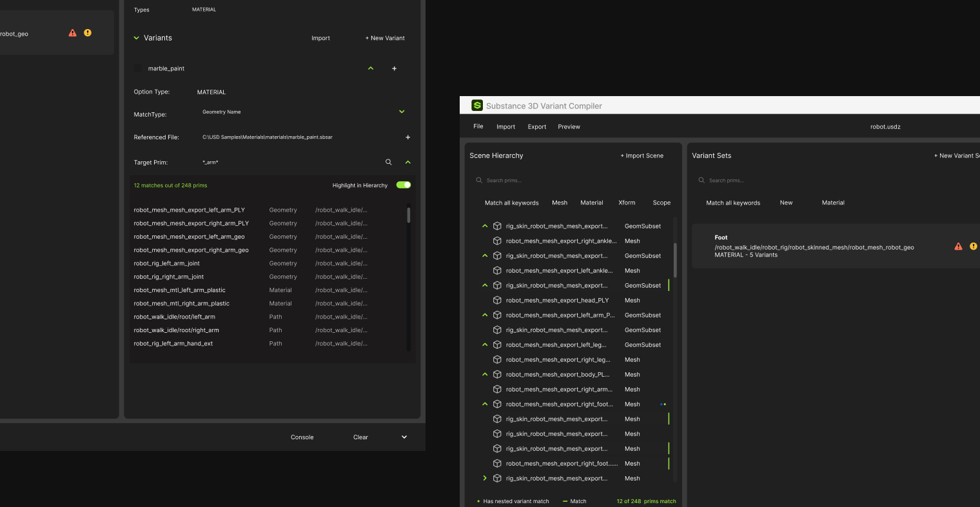Click the Console button
Viewport: 980px width, 507px height.
point(302,437)
